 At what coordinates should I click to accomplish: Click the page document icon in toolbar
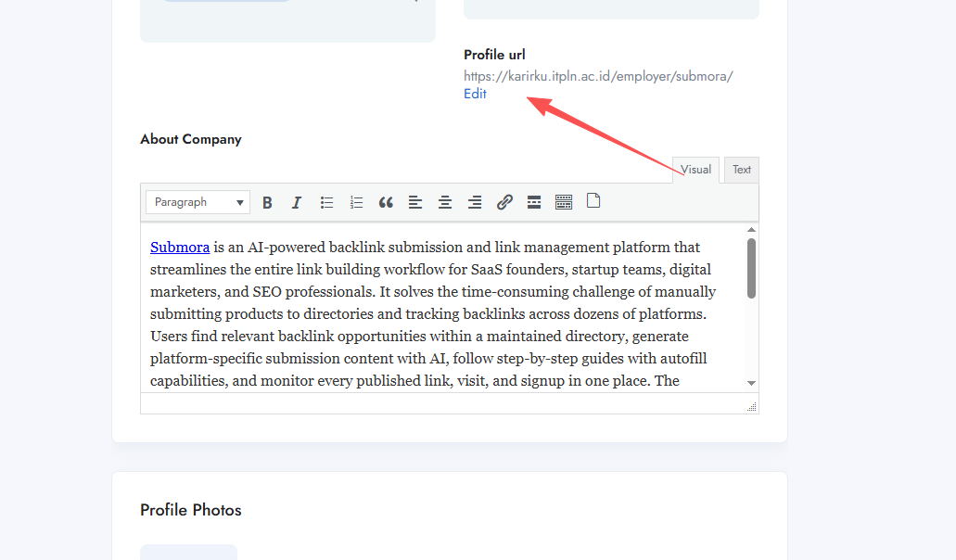pos(593,201)
